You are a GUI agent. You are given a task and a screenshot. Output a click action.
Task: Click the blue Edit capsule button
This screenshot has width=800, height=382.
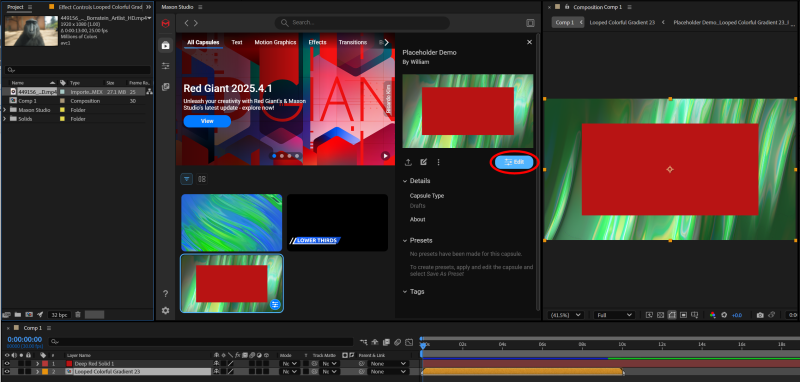pyautogui.click(x=514, y=162)
